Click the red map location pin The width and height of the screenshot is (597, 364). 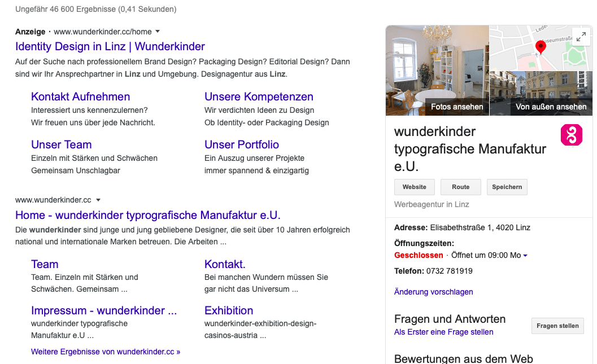(x=541, y=47)
